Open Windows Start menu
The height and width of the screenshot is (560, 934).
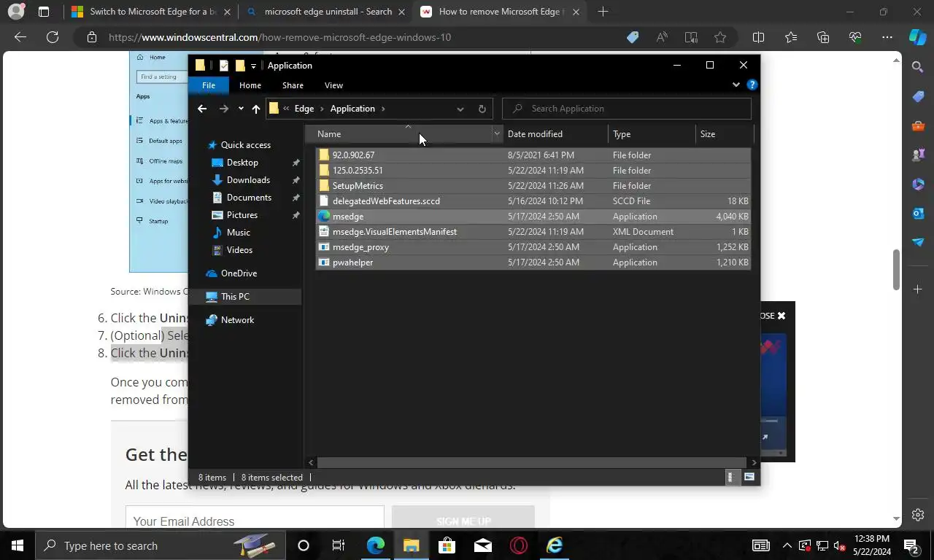(18, 545)
